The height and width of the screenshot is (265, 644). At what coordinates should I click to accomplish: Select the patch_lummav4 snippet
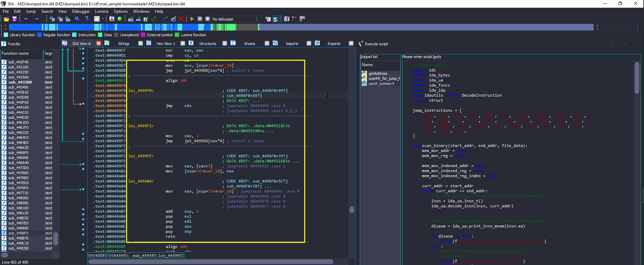click(x=381, y=84)
